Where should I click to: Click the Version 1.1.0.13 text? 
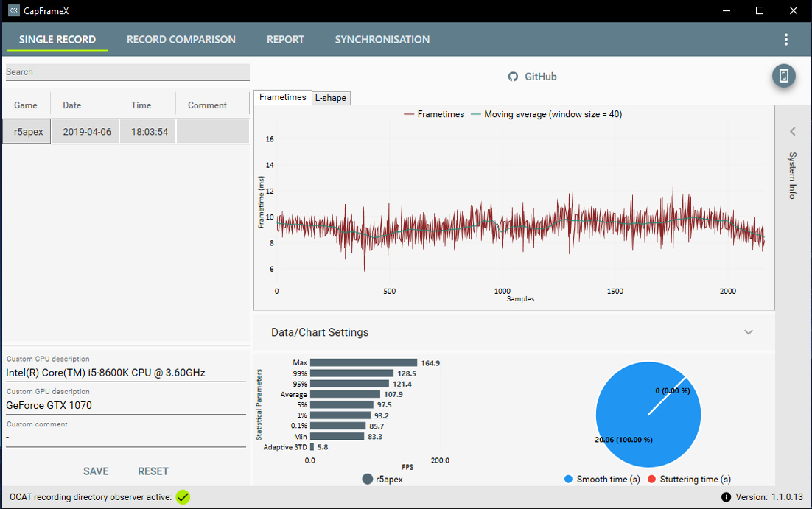tap(769, 497)
